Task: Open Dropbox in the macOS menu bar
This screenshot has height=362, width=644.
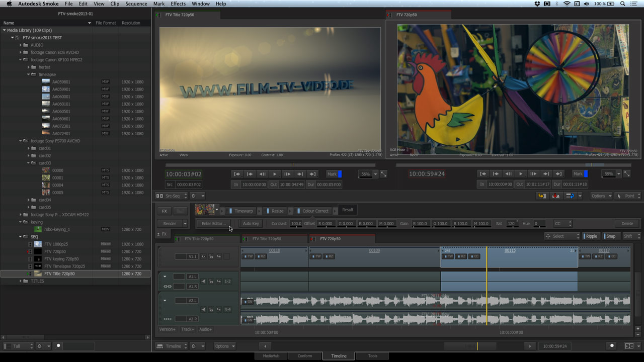Action: tap(537, 4)
